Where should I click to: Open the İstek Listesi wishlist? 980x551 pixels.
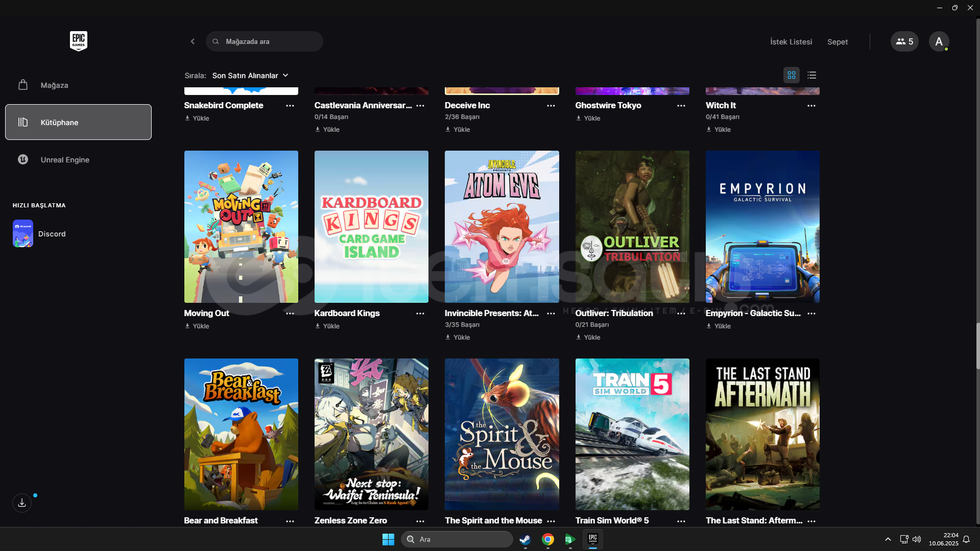(x=791, y=42)
